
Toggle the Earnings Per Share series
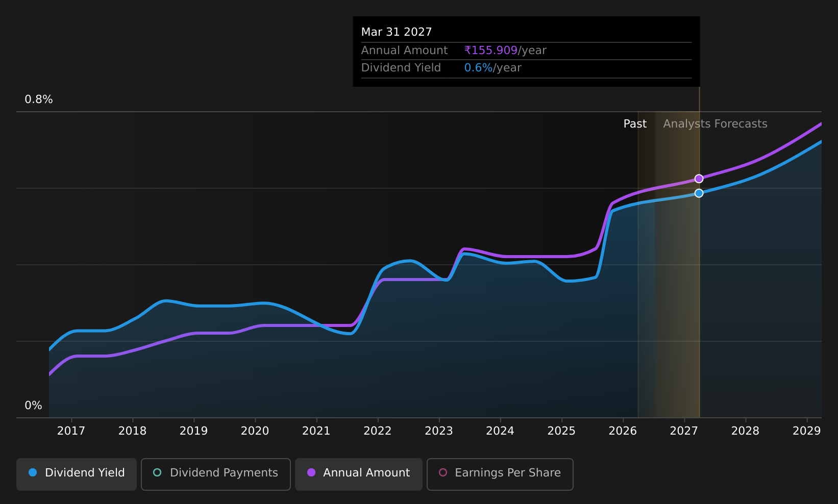(x=500, y=474)
